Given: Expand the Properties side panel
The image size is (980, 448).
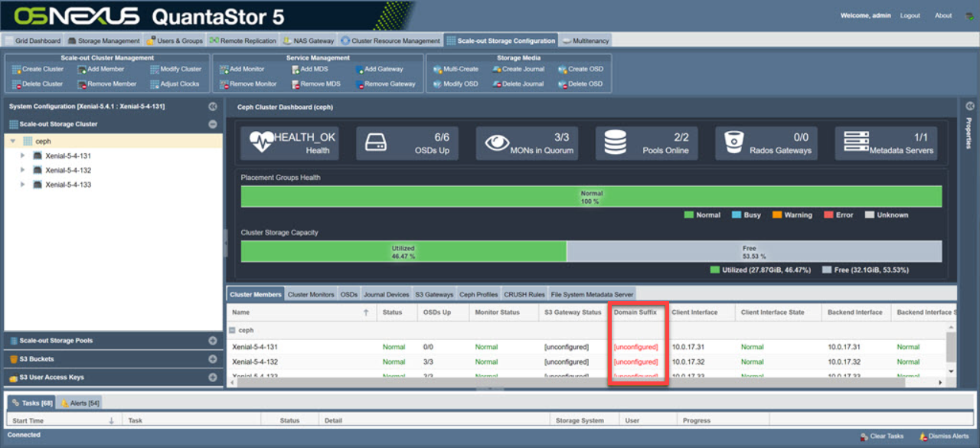Looking at the screenshot, I should pyautogui.click(x=969, y=106).
